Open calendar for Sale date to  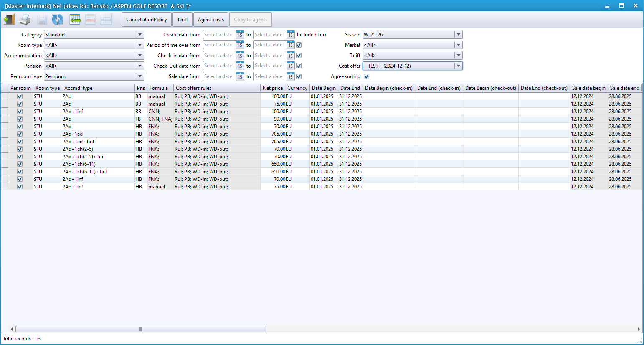291,76
